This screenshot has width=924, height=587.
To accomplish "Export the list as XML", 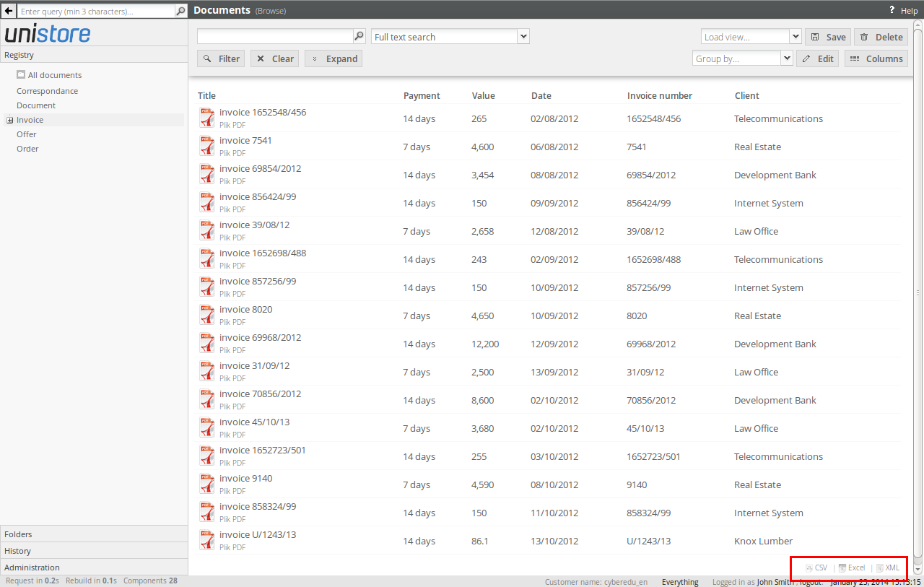I will 888,568.
